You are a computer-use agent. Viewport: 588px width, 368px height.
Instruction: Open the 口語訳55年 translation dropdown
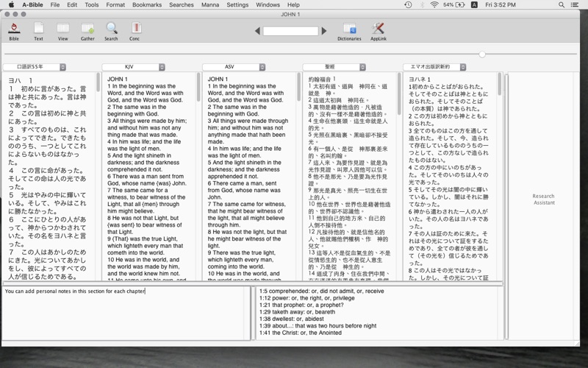pos(35,67)
